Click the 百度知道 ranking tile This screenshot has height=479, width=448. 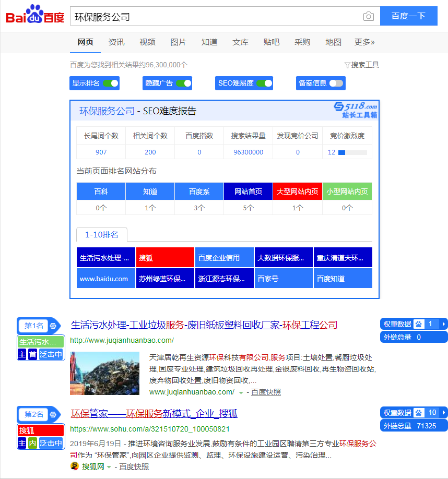[x=343, y=278]
